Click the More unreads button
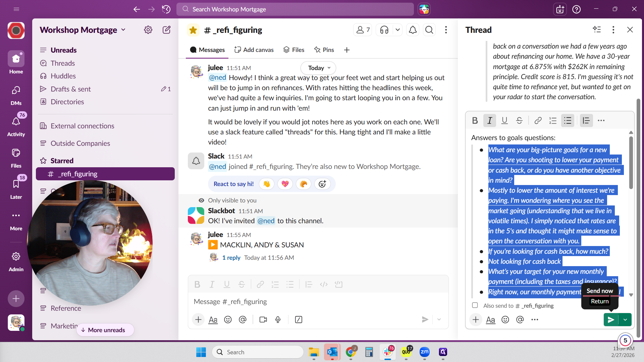 point(105,330)
